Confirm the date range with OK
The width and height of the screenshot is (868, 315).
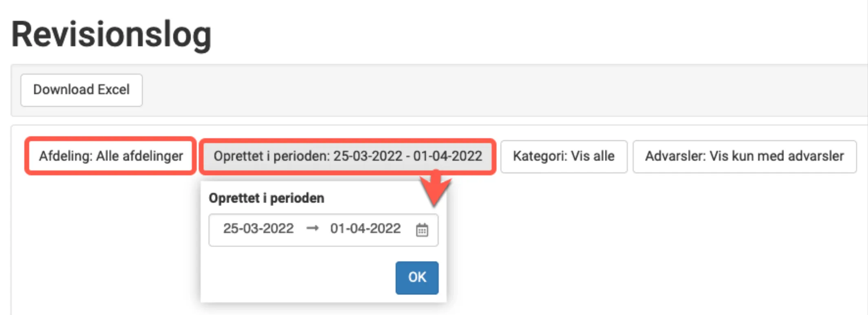click(x=417, y=278)
